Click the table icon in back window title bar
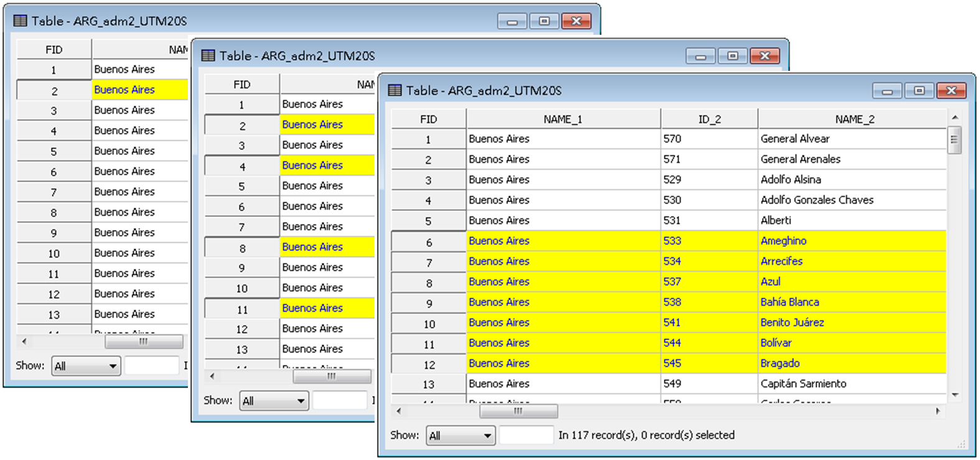Image resolution: width=980 pixels, height=460 pixels. (x=20, y=21)
